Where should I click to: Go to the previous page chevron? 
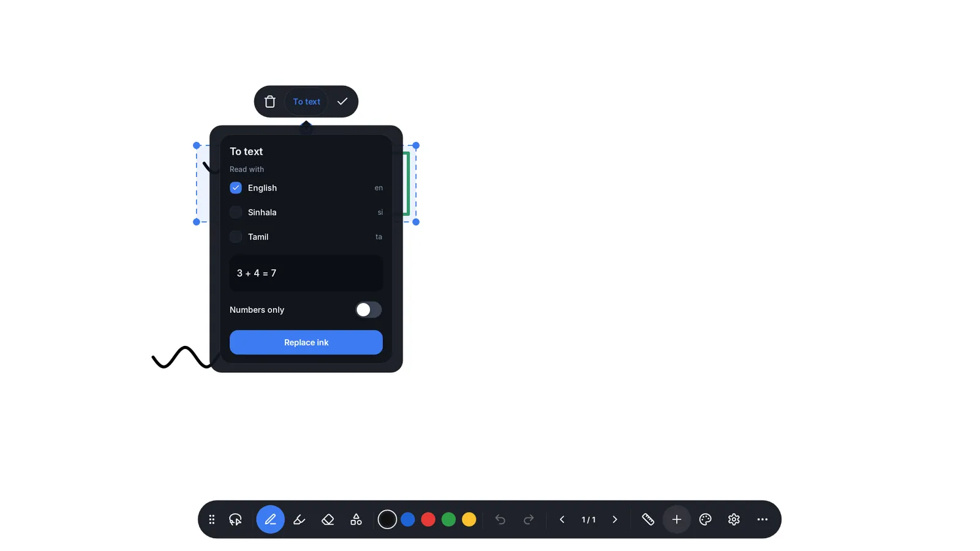pos(562,520)
